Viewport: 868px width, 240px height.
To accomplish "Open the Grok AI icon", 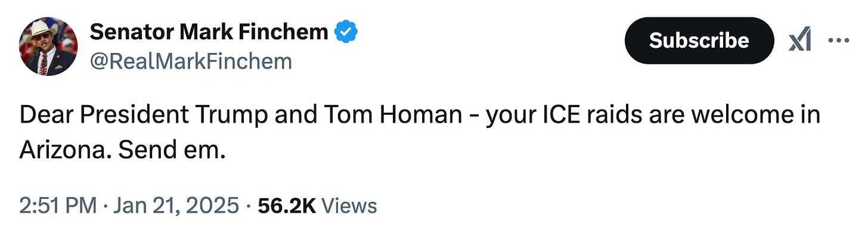I will [799, 40].
